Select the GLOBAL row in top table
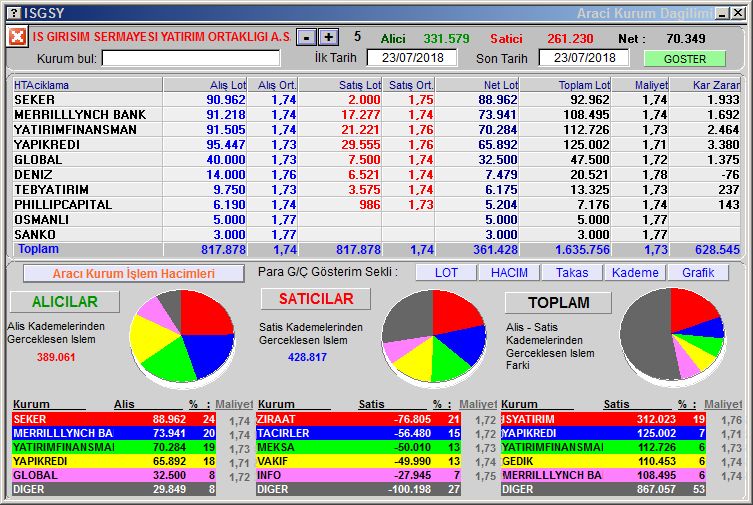 (376, 159)
